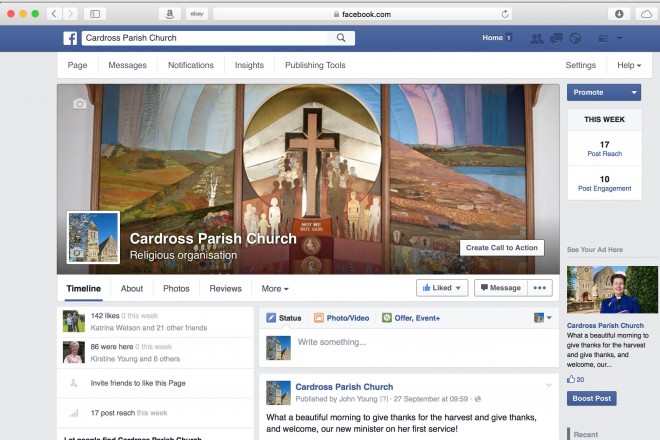Select the Photos tab
Viewport: 660px width, 440px height.
tap(176, 288)
